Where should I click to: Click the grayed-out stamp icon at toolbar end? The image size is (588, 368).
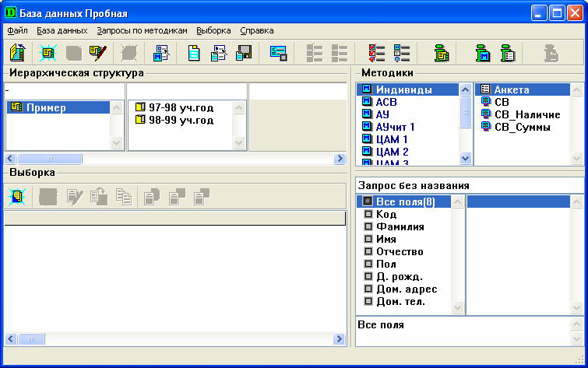[x=551, y=53]
